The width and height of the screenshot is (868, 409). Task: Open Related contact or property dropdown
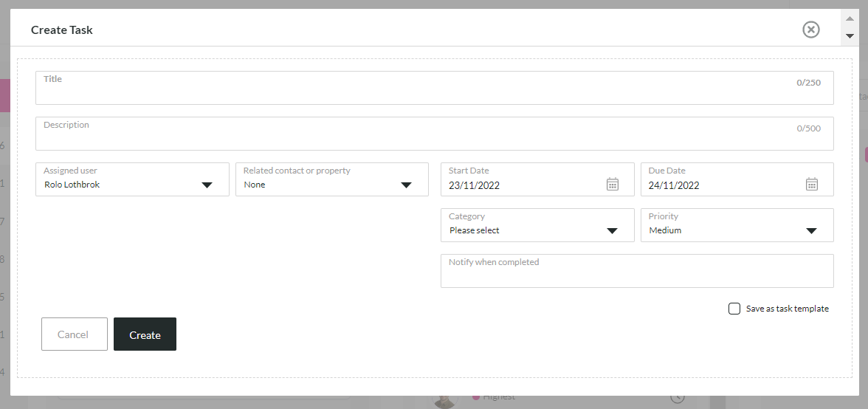click(x=332, y=179)
